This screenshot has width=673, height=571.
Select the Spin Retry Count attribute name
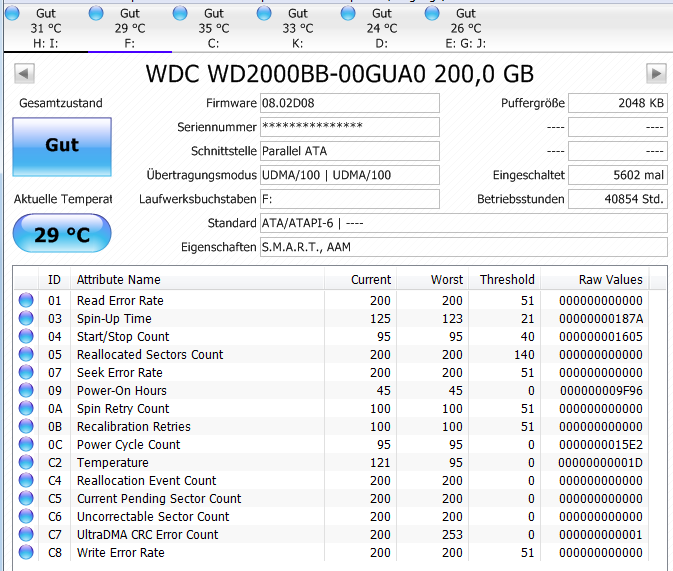pyautogui.click(x=123, y=409)
